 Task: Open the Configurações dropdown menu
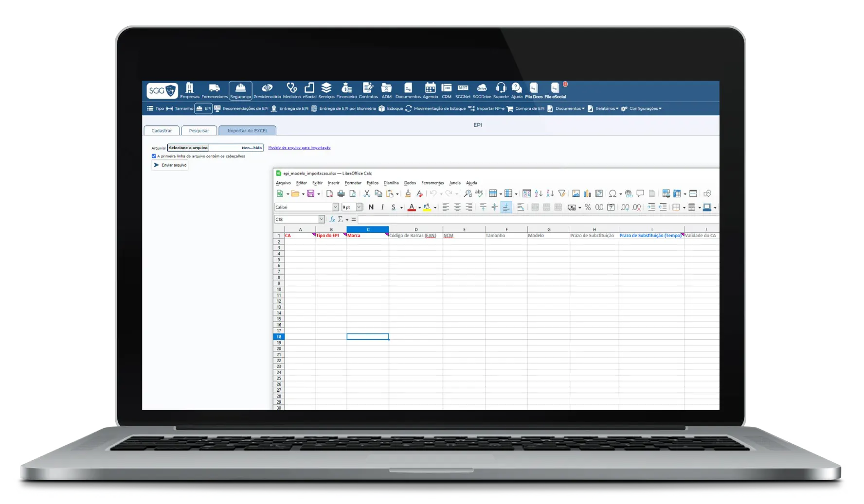(x=641, y=108)
